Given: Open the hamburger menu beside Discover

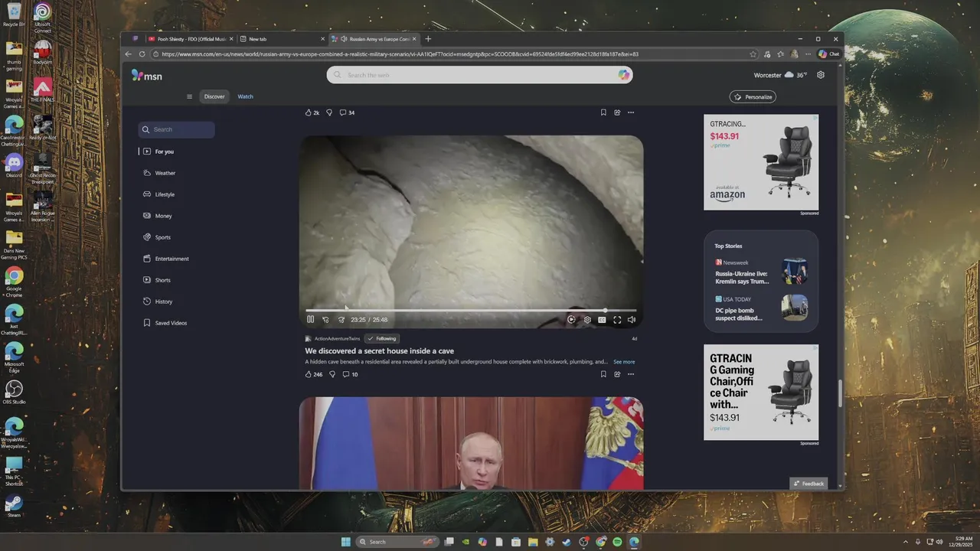Looking at the screenshot, I should 189,96.
